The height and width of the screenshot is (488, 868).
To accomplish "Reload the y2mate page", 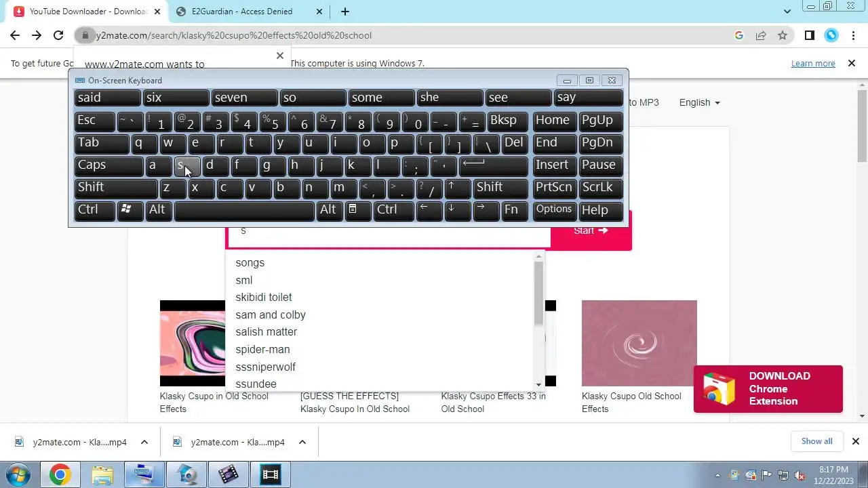I will 58,35.
